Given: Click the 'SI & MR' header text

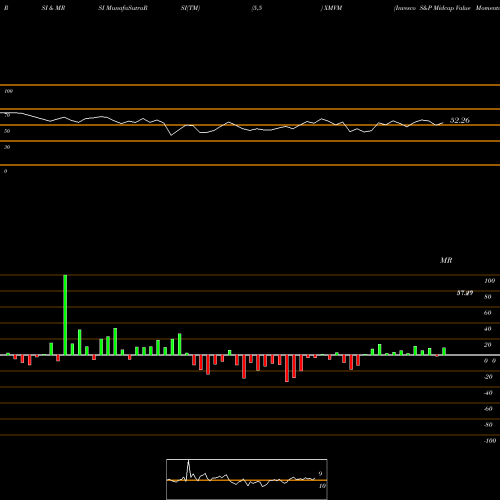Looking at the screenshot, I should click(53, 8).
